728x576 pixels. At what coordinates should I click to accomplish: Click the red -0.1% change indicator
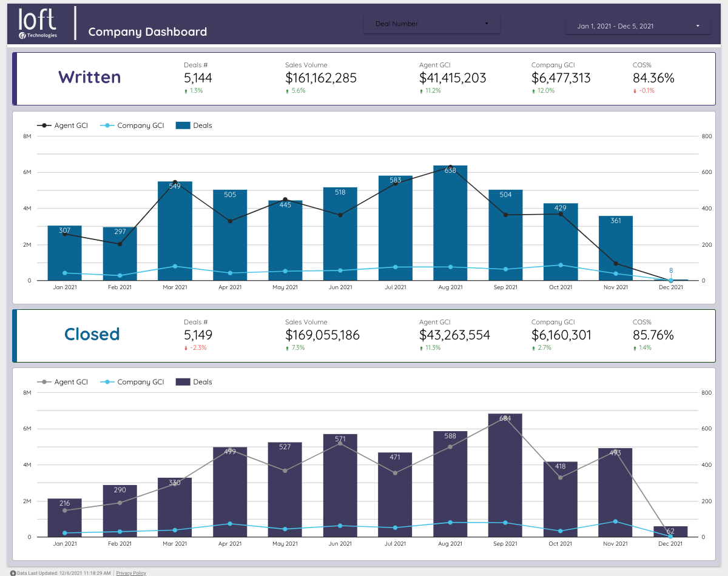coord(644,91)
